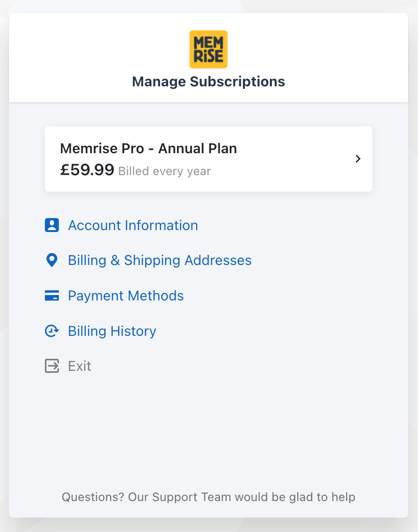This screenshot has height=532, width=418.
Task: Click the 'Billed every year' text
Action: (165, 171)
